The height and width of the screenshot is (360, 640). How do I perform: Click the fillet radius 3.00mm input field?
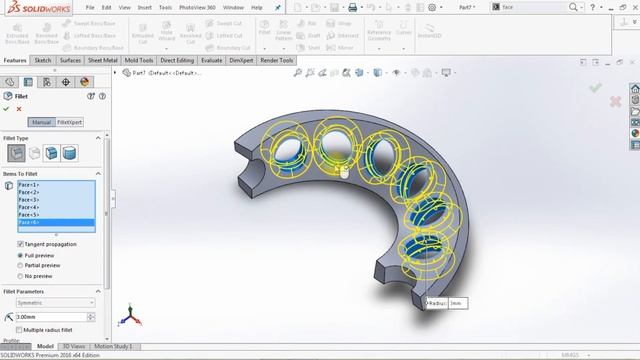51,317
